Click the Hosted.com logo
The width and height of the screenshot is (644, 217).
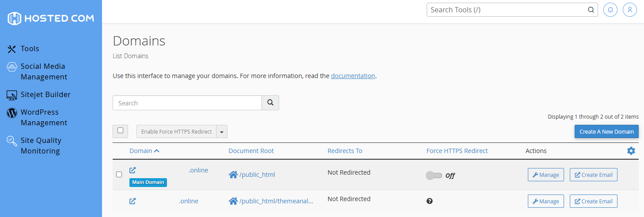[51, 18]
